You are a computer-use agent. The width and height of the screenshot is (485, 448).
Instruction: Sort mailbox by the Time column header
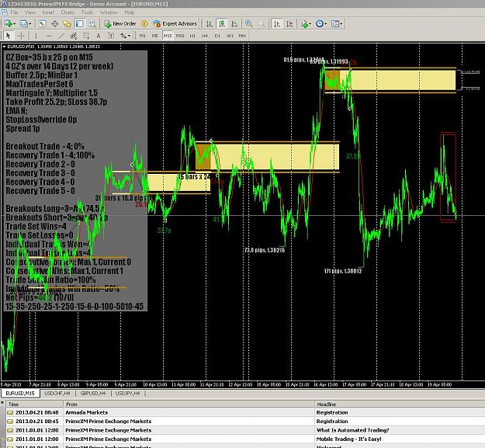[x=35, y=404]
